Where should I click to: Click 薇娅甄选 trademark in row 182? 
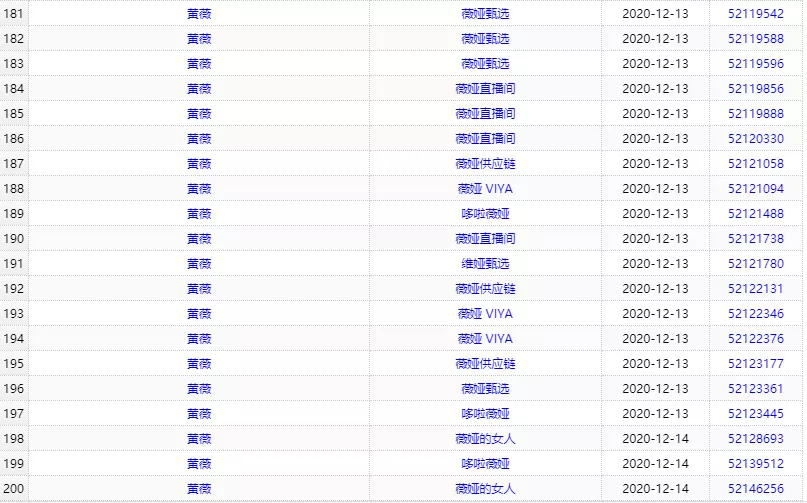[485, 39]
